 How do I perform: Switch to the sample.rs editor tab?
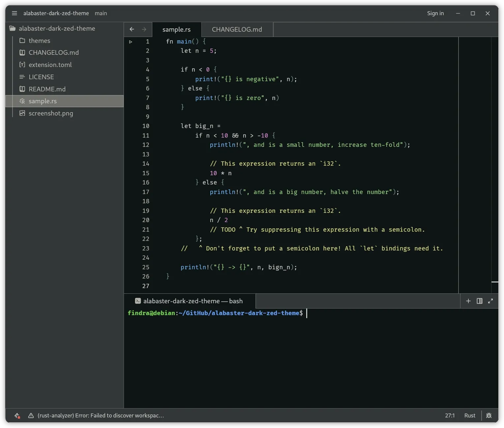177,29
